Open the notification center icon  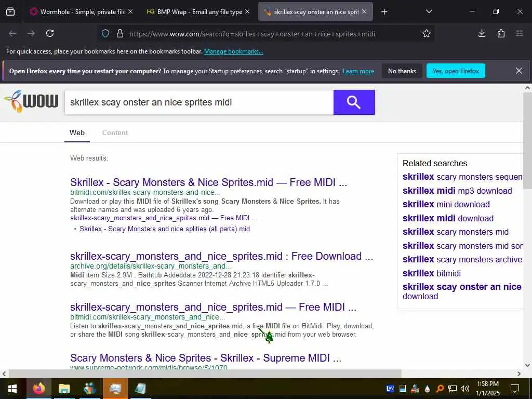[515, 389]
